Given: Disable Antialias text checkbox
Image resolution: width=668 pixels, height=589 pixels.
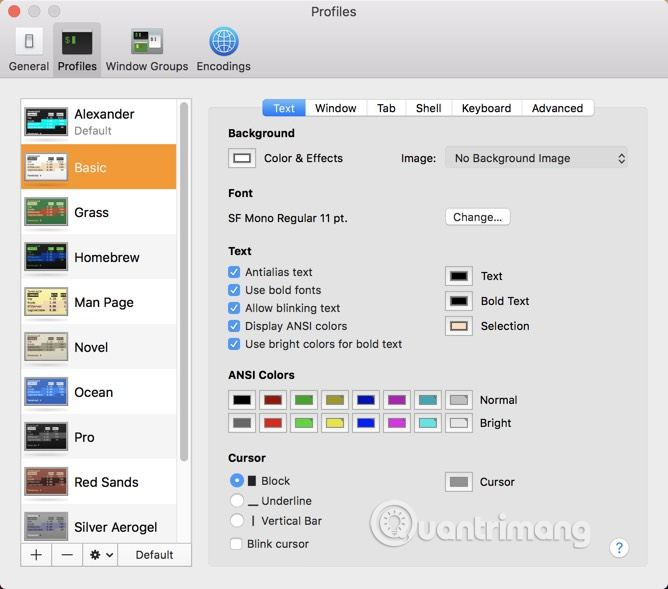Looking at the screenshot, I should pos(234,272).
